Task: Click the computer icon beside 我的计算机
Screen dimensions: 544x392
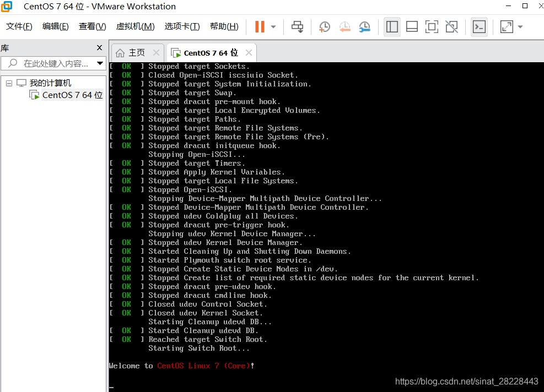Action: [21, 83]
